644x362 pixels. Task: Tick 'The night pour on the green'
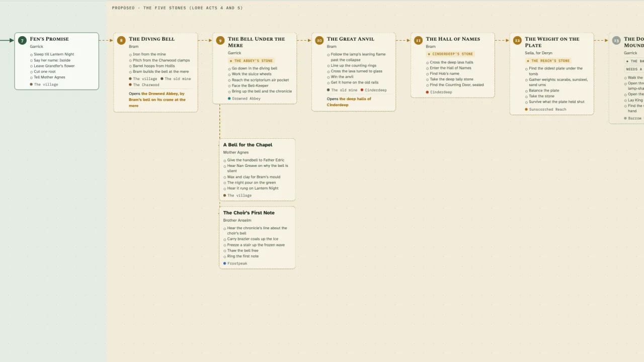(x=225, y=183)
